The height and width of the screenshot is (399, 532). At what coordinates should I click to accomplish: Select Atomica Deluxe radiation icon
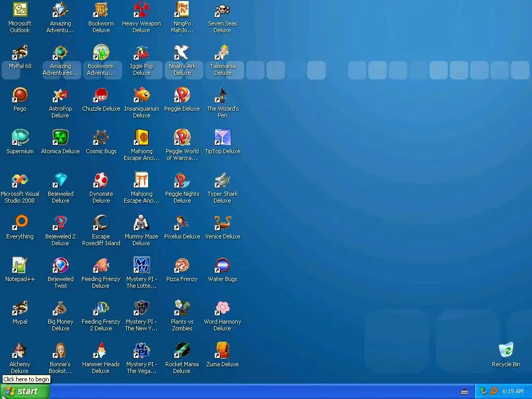pos(60,137)
